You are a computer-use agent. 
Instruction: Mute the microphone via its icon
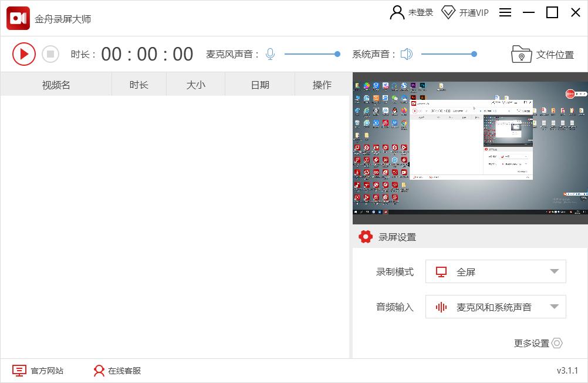click(x=270, y=54)
